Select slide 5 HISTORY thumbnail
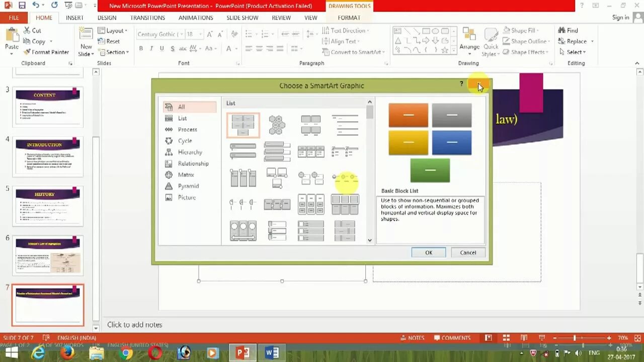Screen dimensions: 644x362 pyautogui.click(x=48, y=206)
